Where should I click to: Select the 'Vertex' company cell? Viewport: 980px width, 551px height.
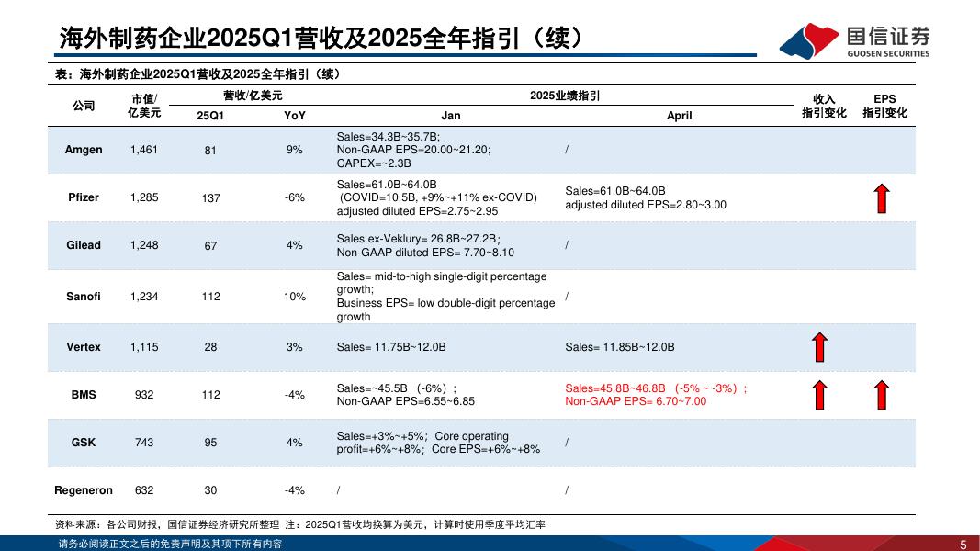pos(84,347)
